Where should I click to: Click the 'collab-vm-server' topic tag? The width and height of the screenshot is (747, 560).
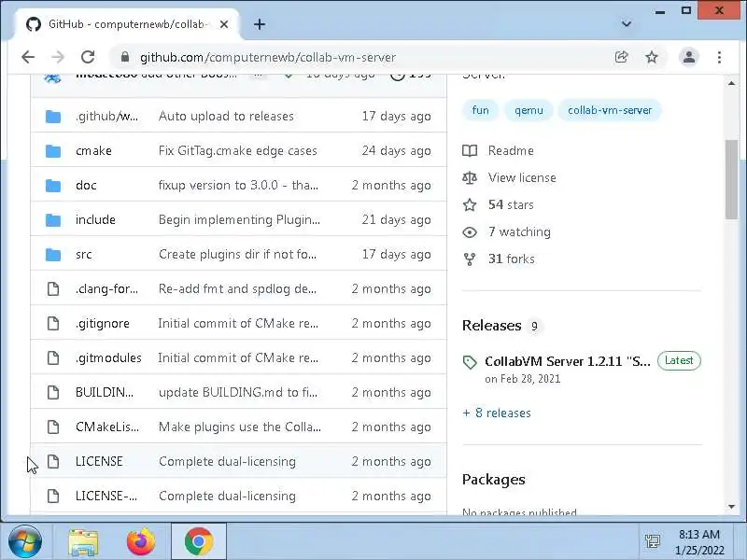[x=610, y=110]
